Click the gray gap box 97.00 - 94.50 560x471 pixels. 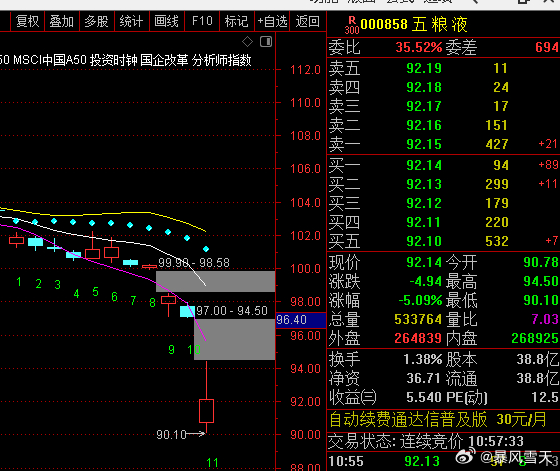234,339
